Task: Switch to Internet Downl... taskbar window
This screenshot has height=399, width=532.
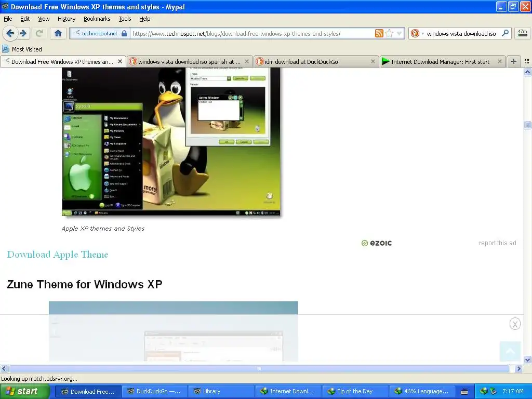Action: click(288, 392)
